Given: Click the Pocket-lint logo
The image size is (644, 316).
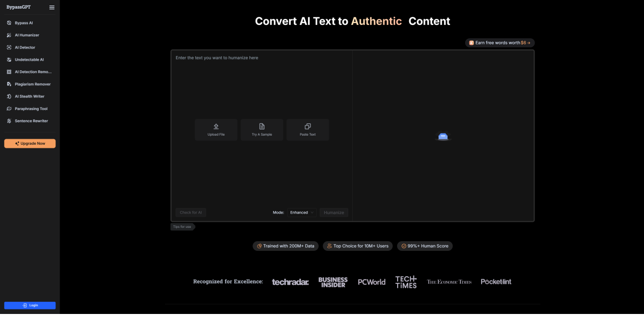Looking at the screenshot, I should (496, 281).
